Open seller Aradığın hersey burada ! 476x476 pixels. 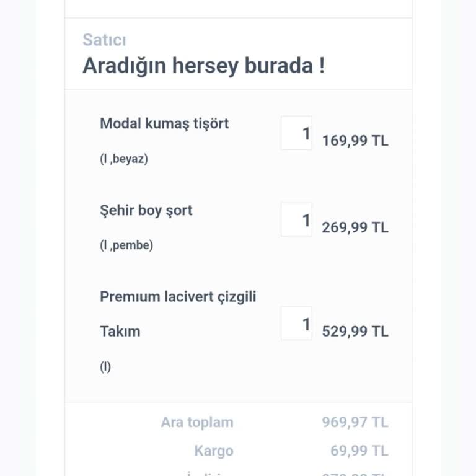point(203,65)
